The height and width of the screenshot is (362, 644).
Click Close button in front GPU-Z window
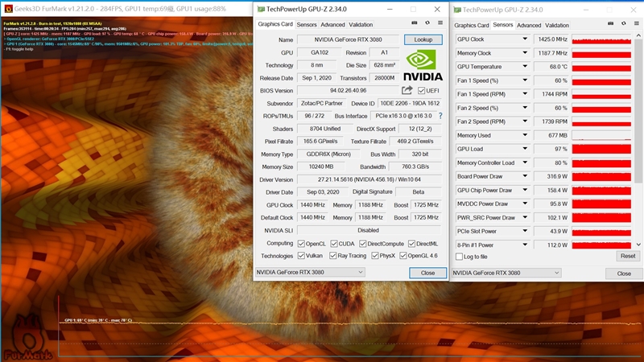(427, 273)
